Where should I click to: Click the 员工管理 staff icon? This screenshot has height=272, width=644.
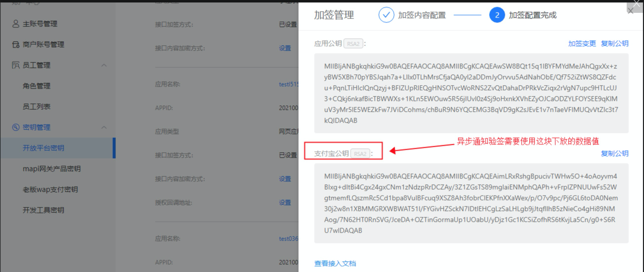click(16, 65)
